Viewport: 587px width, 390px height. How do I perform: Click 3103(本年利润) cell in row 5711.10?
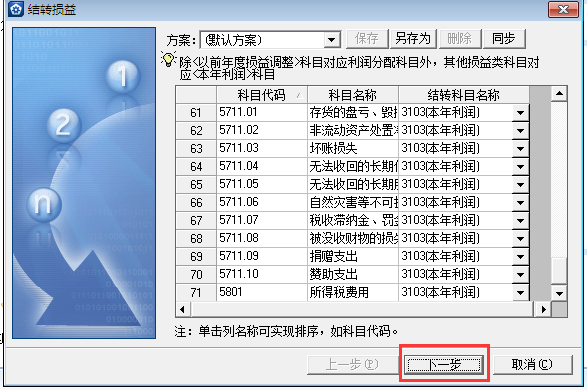pyautogui.click(x=456, y=274)
